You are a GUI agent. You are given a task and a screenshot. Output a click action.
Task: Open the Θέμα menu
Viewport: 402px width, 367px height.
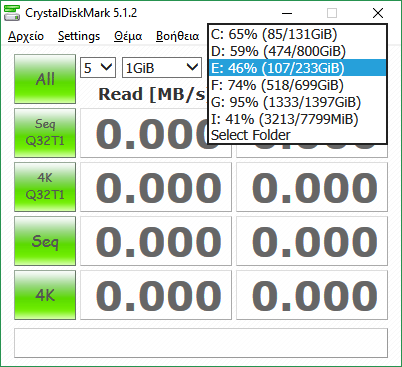[128, 36]
